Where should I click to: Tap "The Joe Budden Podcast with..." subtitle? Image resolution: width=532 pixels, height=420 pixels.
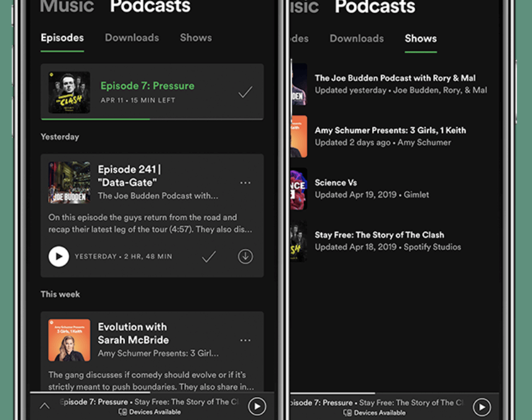(158, 196)
